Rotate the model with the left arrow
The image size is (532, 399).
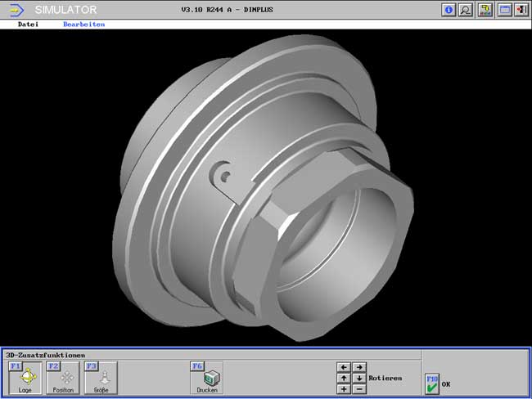(344, 368)
